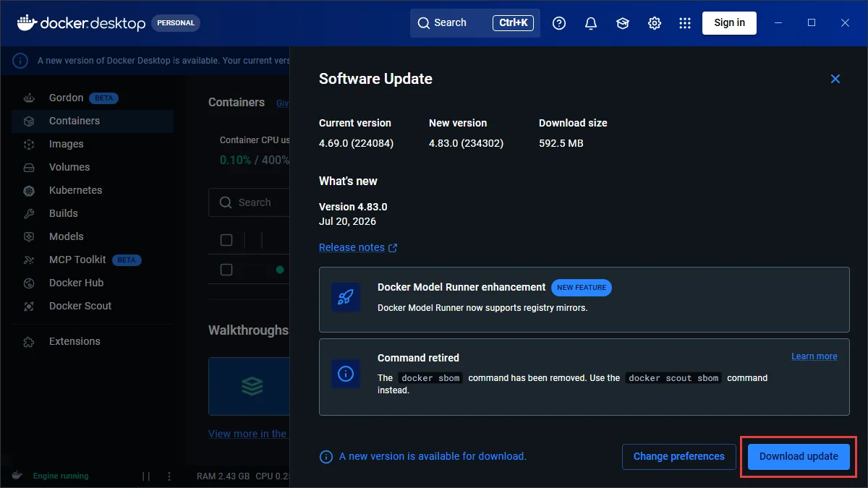
Task: Click the Docker Hub icon
Action: [29, 283]
